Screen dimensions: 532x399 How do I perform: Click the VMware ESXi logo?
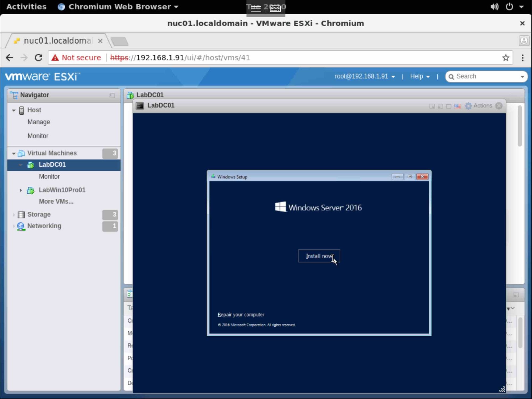(43, 77)
